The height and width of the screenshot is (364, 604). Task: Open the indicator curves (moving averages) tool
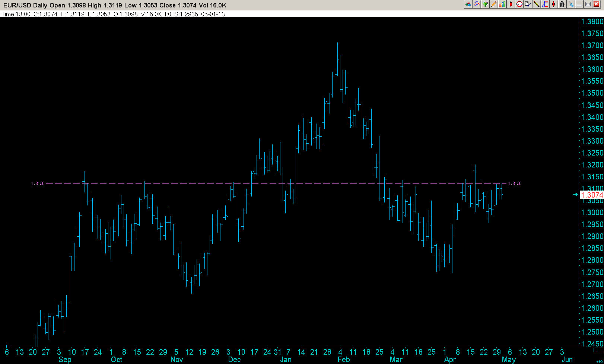(x=476, y=4)
